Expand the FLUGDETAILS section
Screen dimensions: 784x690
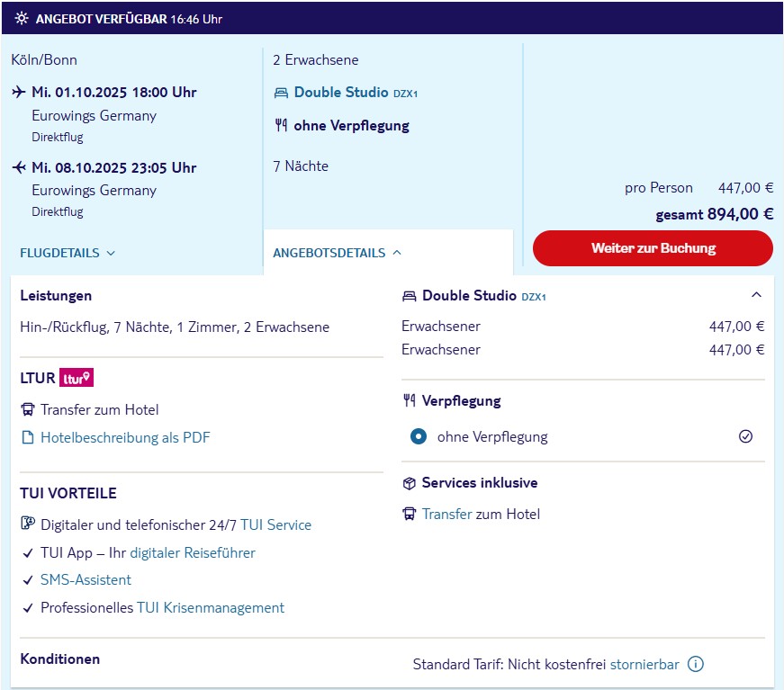68,253
